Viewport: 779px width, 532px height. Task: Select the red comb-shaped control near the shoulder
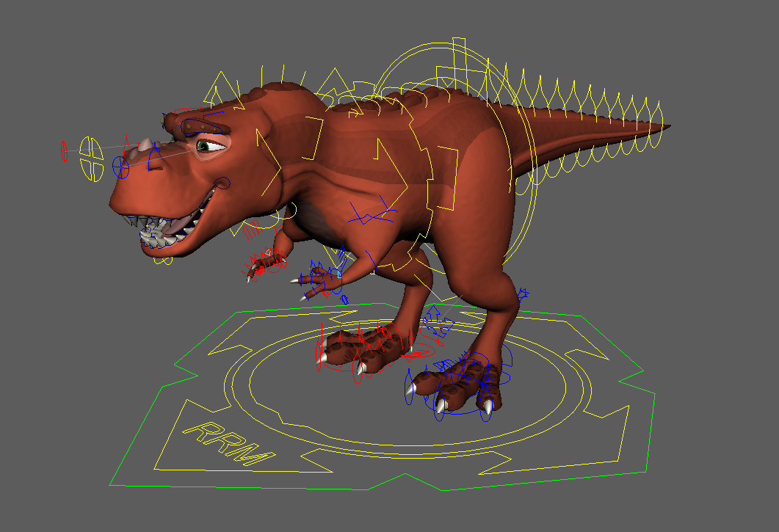coord(252,230)
